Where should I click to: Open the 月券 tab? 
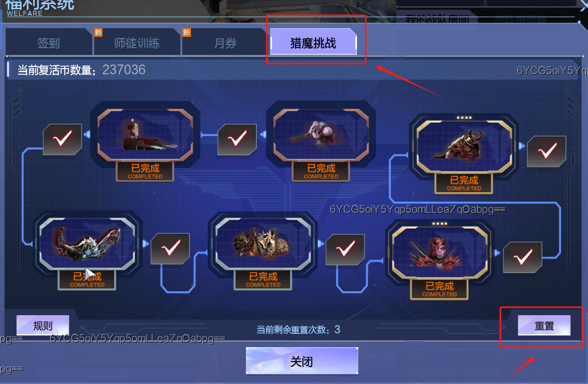point(225,43)
